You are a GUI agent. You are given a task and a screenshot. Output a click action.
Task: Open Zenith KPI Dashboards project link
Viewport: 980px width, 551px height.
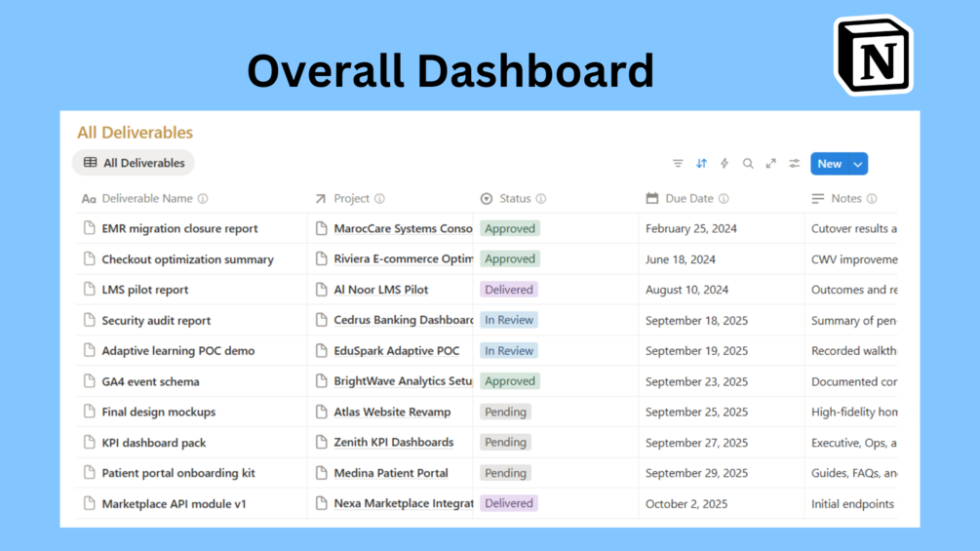394,443
